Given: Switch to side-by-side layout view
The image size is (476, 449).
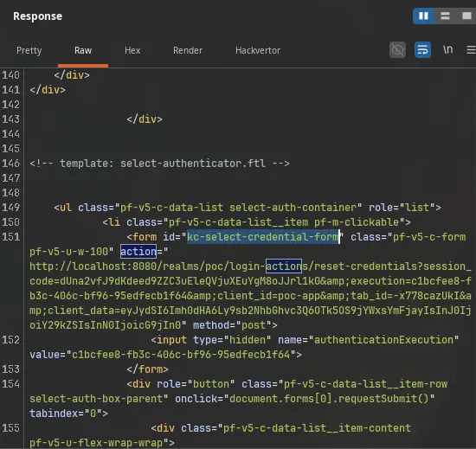Looking at the screenshot, I should 423,16.
